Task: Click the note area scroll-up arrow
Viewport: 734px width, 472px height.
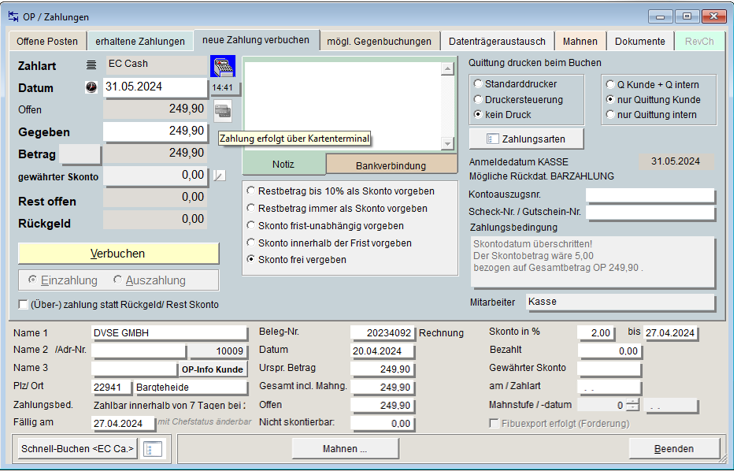Action: click(447, 69)
